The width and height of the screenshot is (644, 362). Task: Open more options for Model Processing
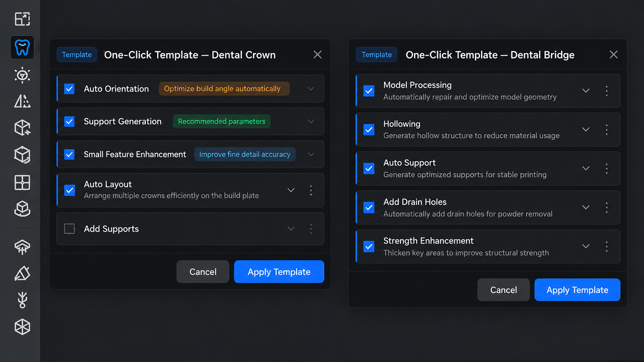[607, 91]
